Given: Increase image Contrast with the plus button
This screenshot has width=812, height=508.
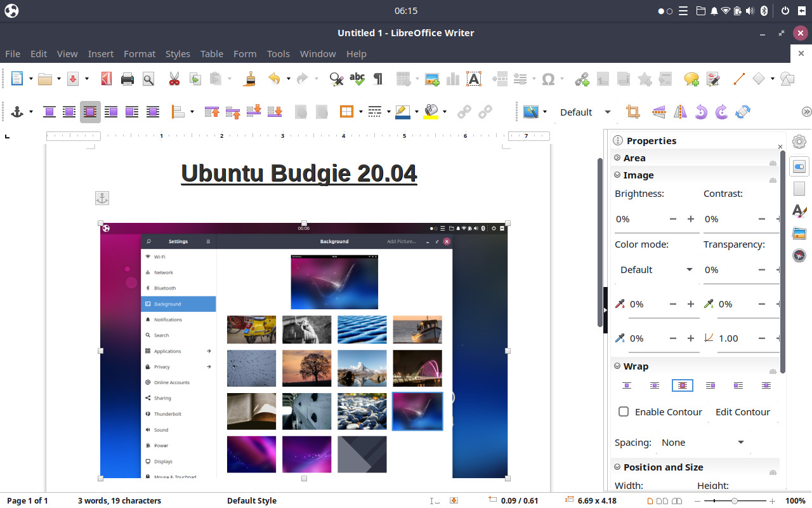Looking at the screenshot, I should tap(780, 218).
